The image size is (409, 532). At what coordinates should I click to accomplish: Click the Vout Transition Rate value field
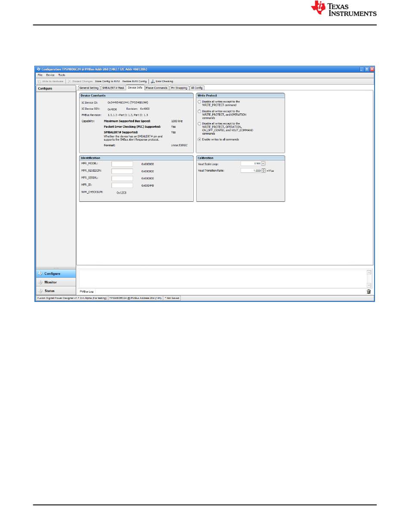point(251,170)
